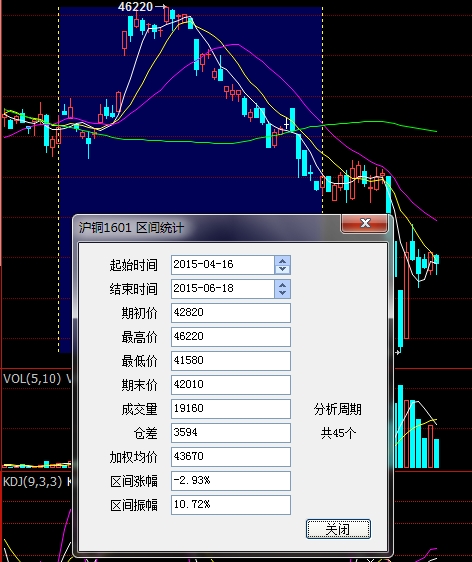Select the 最高价 field showing 46220
The height and width of the screenshot is (562, 472).
click(231, 337)
